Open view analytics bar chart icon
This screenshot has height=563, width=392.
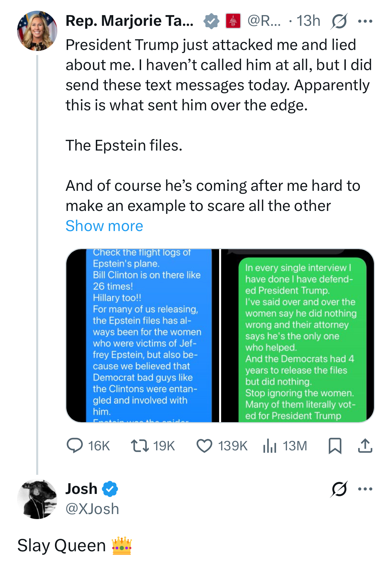pyautogui.click(x=269, y=446)
